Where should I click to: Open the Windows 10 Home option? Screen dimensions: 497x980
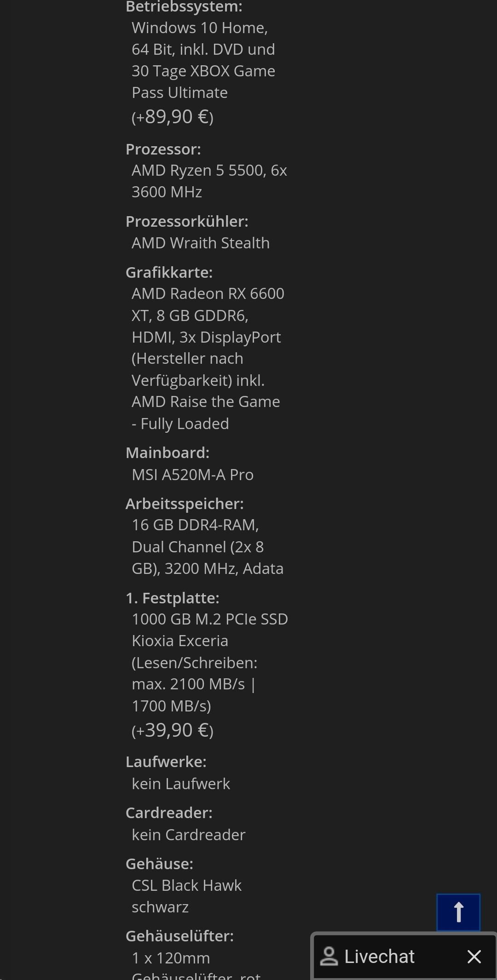pos(200,28)
